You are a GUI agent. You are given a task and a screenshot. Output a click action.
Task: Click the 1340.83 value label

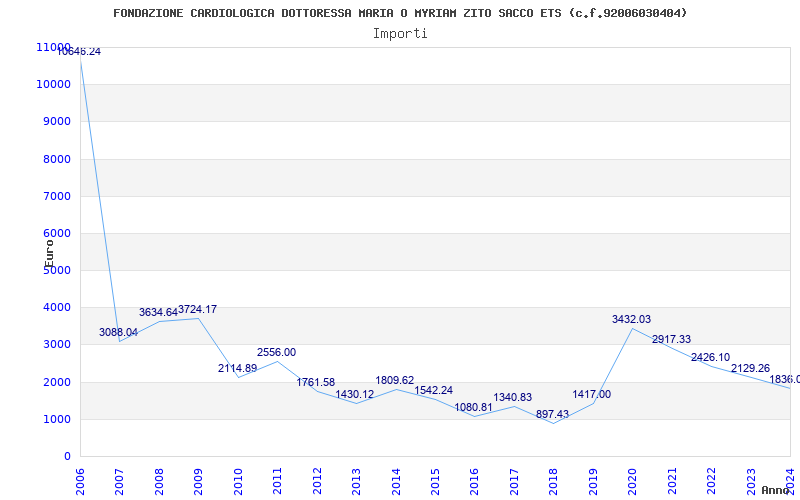point(513,397)
